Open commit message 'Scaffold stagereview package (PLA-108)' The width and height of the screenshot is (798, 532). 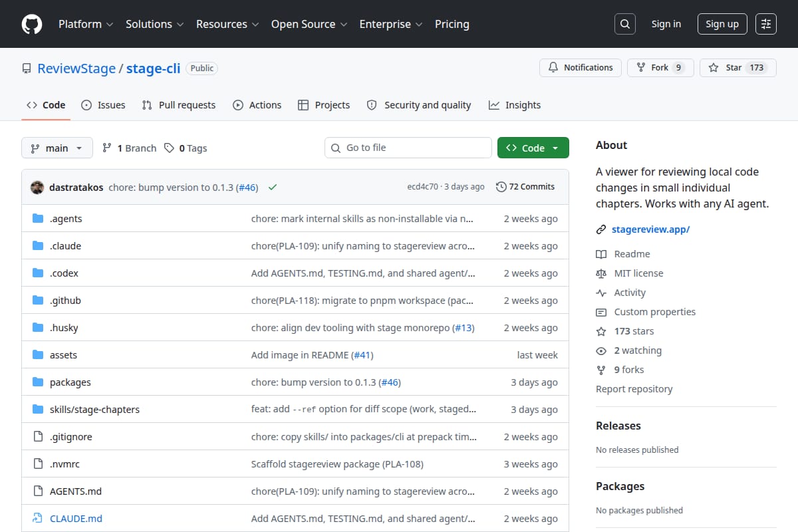[x=337, y=464]
